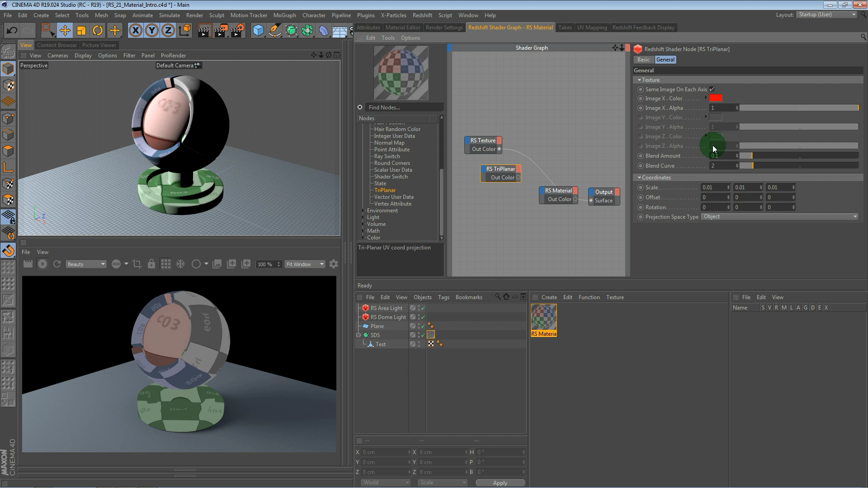Open the World coordinate dropdown
Image resolution: width=868 pixels, height=488 pixels.
pyautogui.click(x=386, y=483)
